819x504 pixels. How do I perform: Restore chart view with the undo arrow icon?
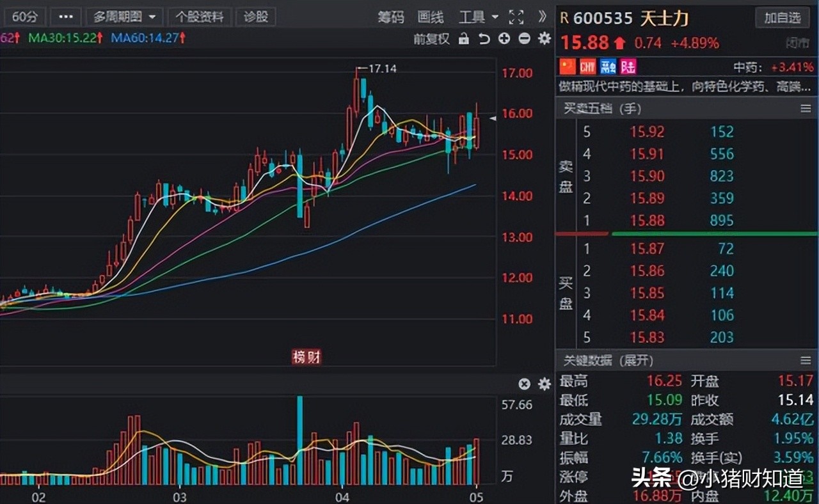(x=484, y=39)
